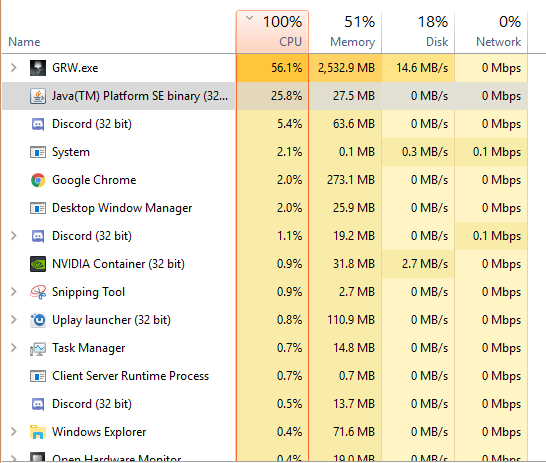The image size is (546, 463).
Task: Select the Windows Explorer process name
Action: (99, 432)
